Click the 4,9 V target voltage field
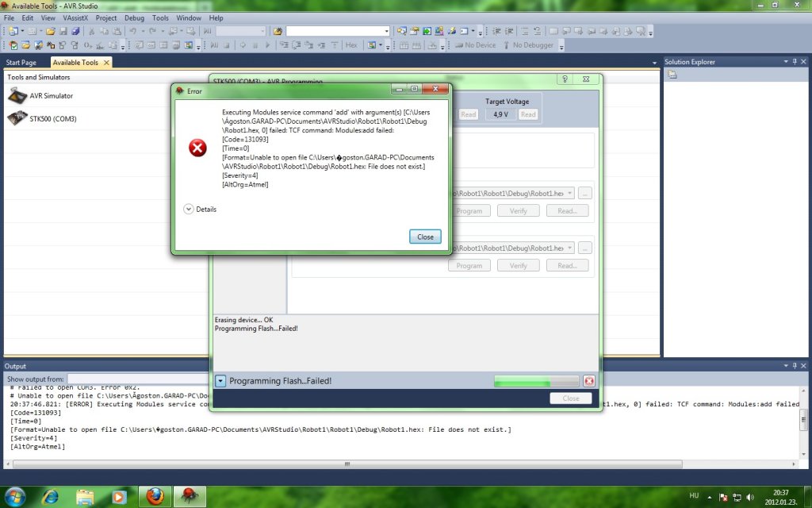The width and height of the screenshot is (812, 508). [500, 114]
